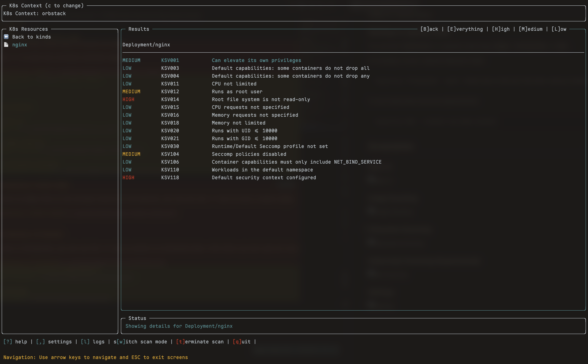The image size is (588, 364).
Task: Select KSV015 CPU requests not specified row
Action: pyautogui.click(x=353, y=107)
